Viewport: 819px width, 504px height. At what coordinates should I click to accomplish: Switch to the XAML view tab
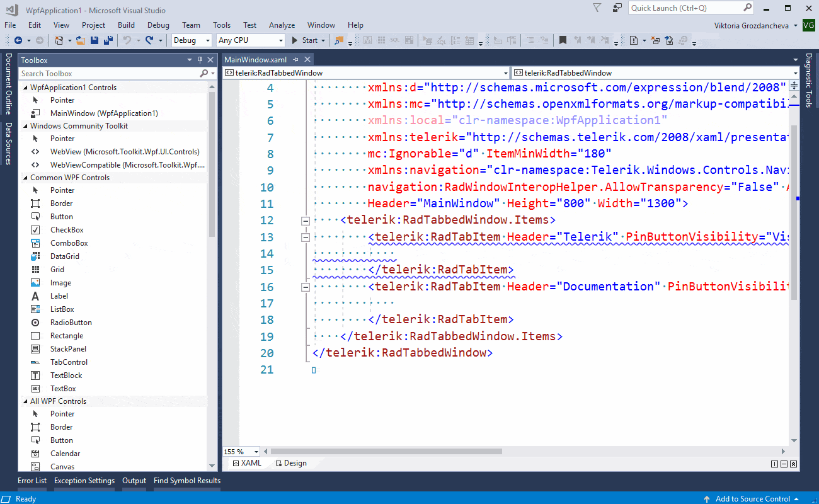(x=247, y=463)
